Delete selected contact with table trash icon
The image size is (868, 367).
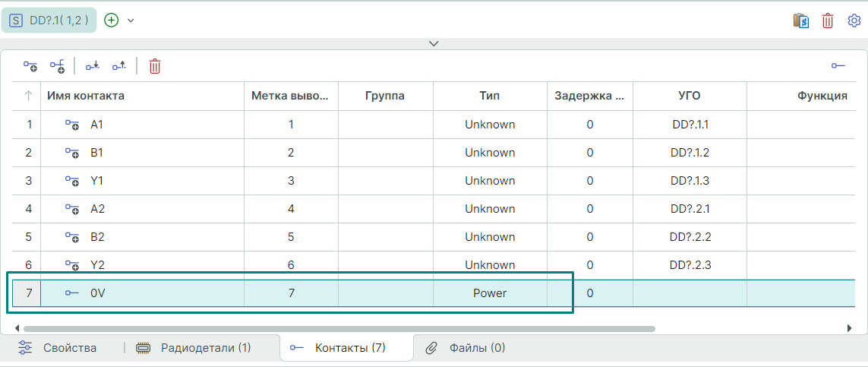tap(155, 67)
